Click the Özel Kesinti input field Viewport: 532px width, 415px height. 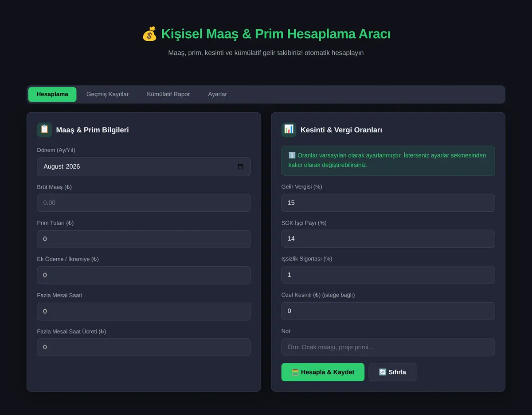point(388,311)
